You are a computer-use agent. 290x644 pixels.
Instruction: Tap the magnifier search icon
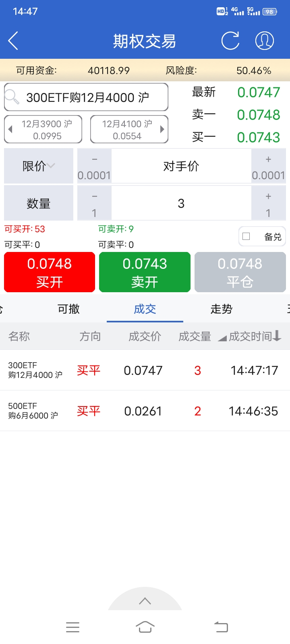(x=12, y=97)
